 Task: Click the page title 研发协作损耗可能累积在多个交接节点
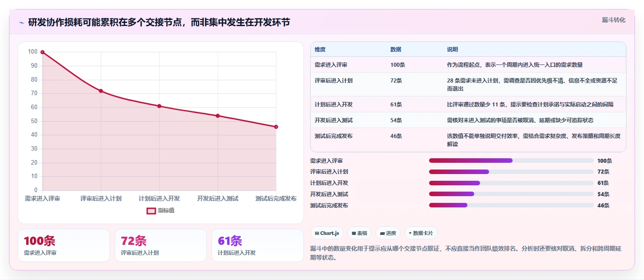pos(159,23)
